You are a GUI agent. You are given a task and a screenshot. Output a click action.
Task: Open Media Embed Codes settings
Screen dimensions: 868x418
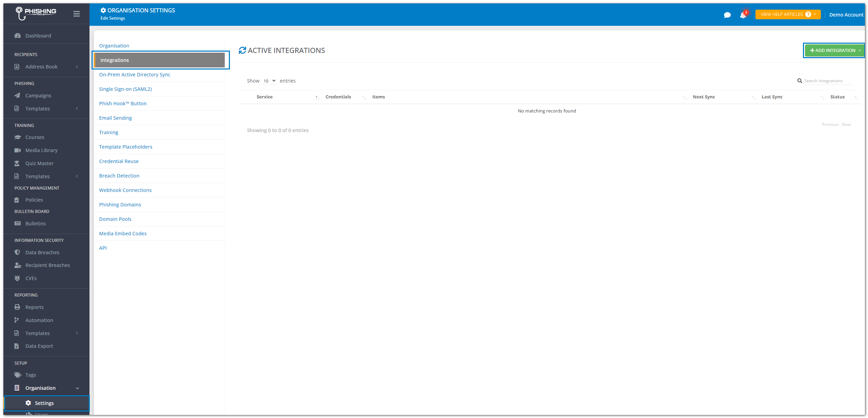[123, 234]
